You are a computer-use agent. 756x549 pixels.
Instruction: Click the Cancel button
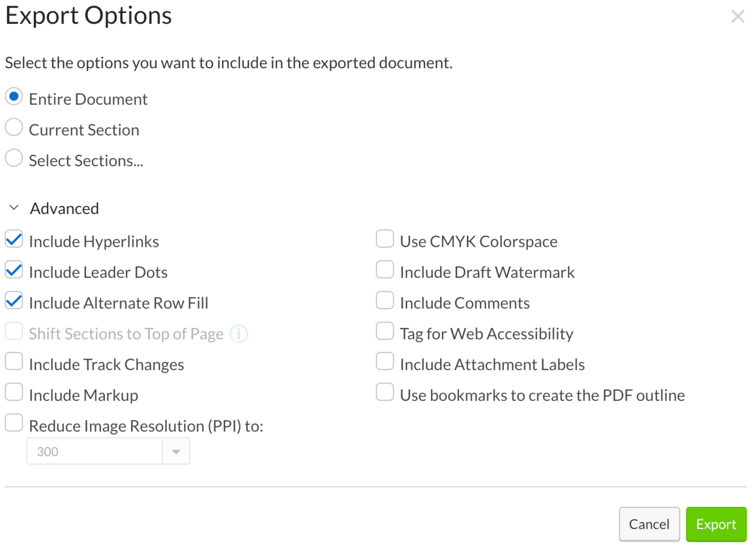pyautogui.click(x=649, y=524)
